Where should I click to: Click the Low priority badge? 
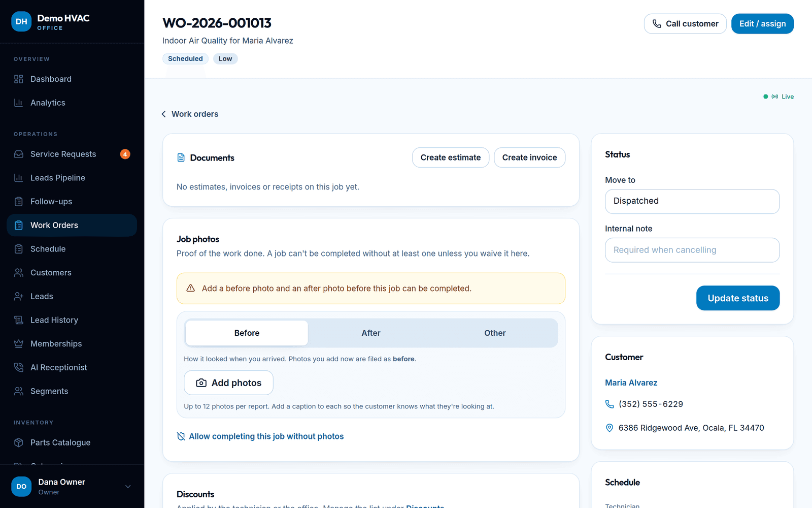(225, 59)
